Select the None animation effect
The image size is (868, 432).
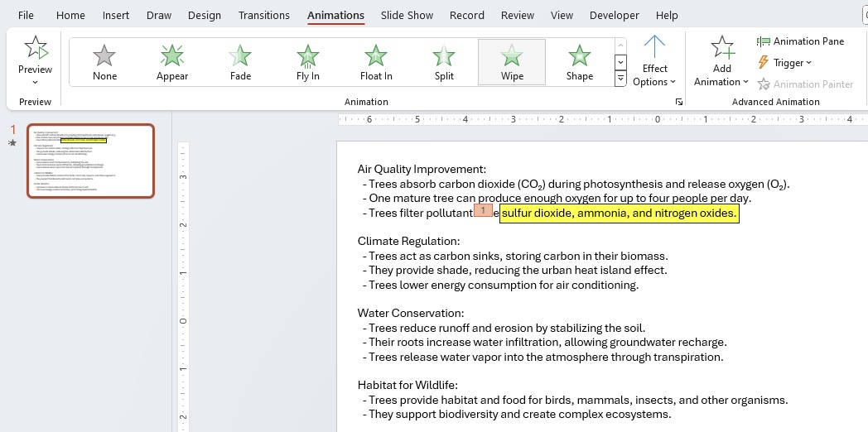pos(104,63)
